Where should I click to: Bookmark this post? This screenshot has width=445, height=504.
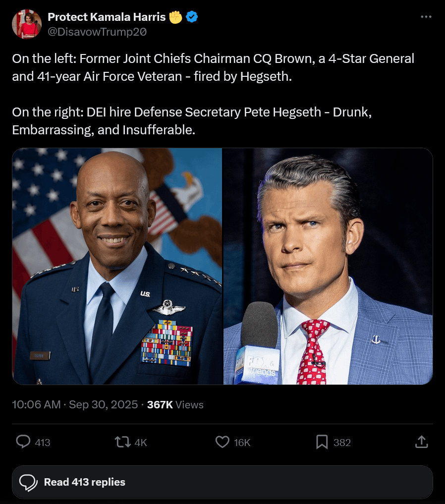point(322,442)
